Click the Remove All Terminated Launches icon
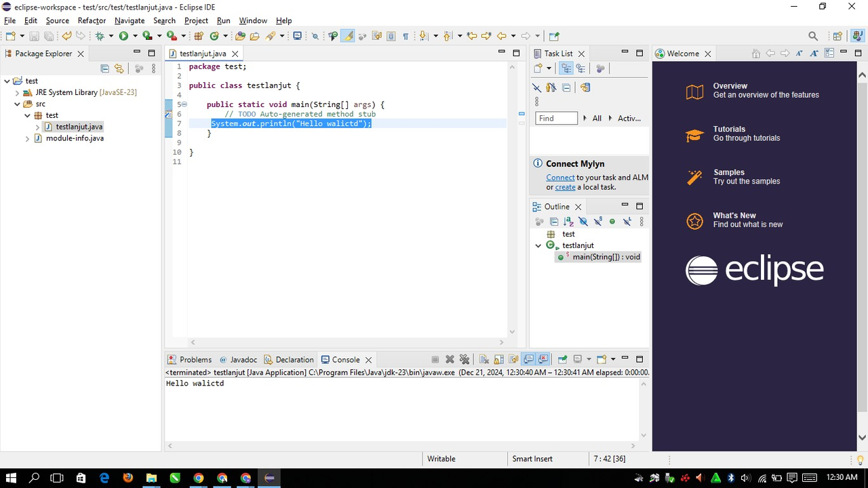 (465, 359)
